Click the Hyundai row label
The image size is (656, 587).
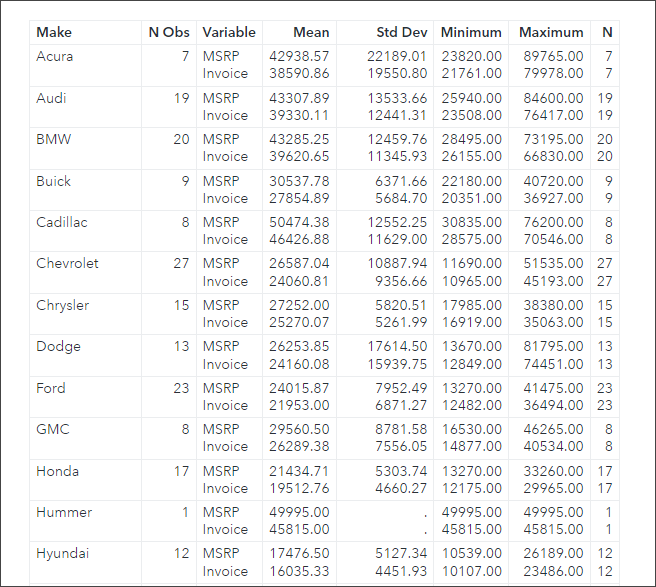[62, 554]
